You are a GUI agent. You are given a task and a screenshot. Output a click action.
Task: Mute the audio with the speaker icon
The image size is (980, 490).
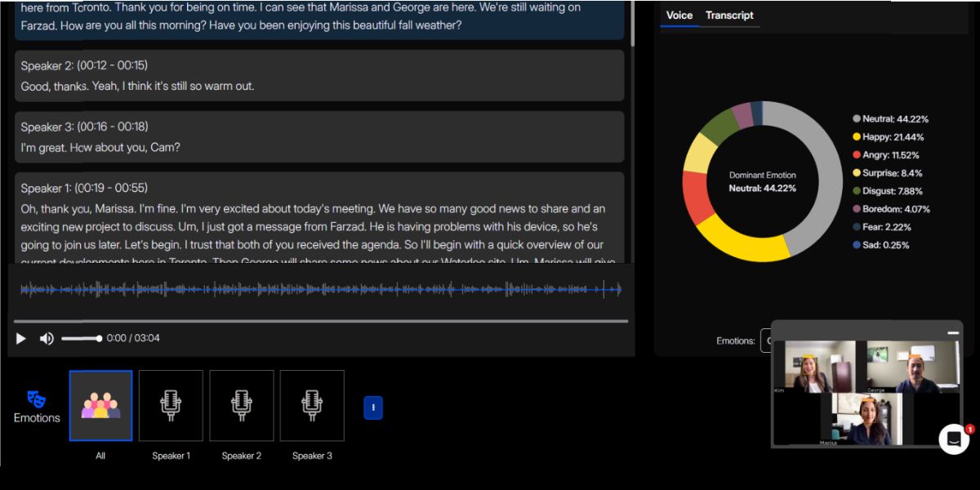(x=47, y=338)
